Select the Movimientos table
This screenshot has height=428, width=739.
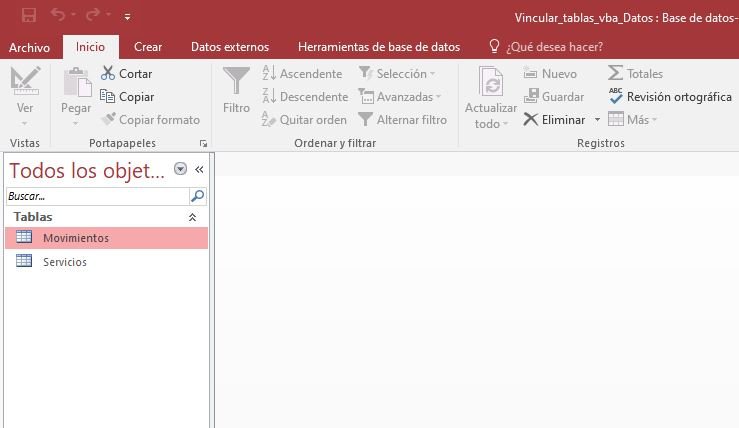[x=106, y=238]
